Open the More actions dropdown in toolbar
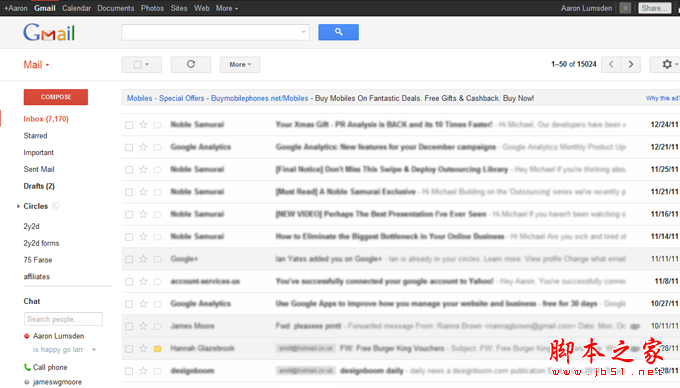 [x=240, y=65]
